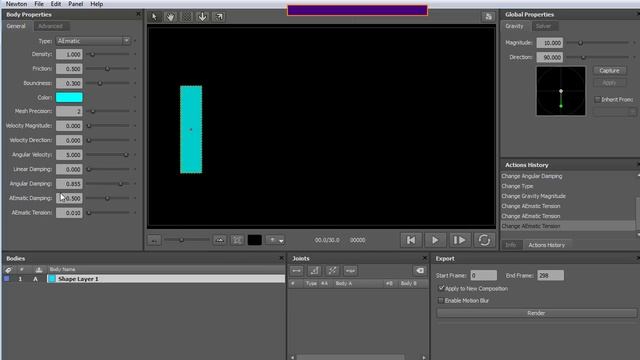Add a distance joint in Joints panel
The image size is (640, 360).
[297, 271]
